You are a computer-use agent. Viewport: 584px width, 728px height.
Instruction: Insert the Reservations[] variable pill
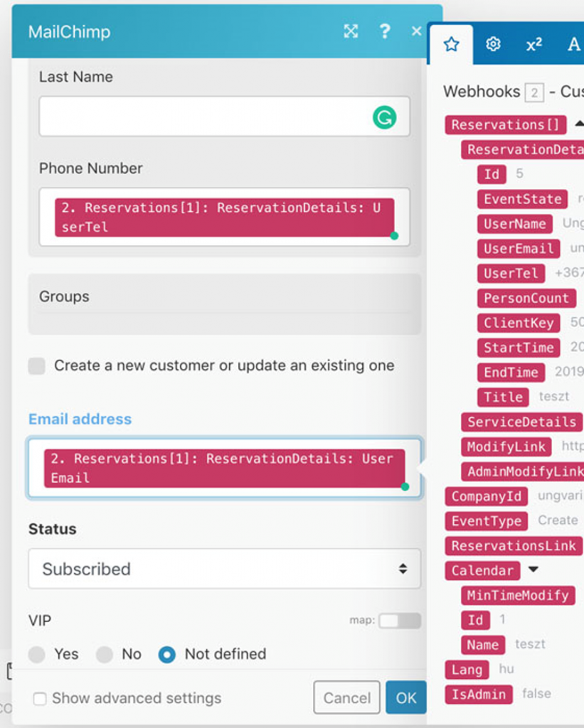click(x=506, y=125)
